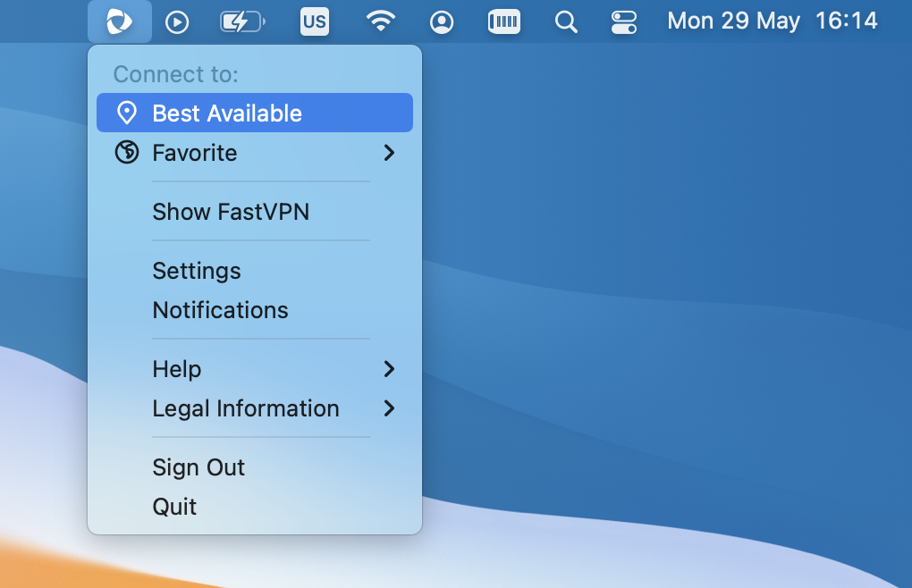
Task: Click Show FastVPN
Action: click(x=255, y=212)
